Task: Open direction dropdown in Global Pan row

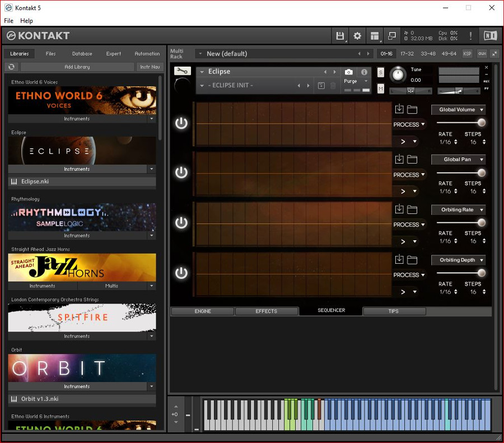Action: [415, 192]
